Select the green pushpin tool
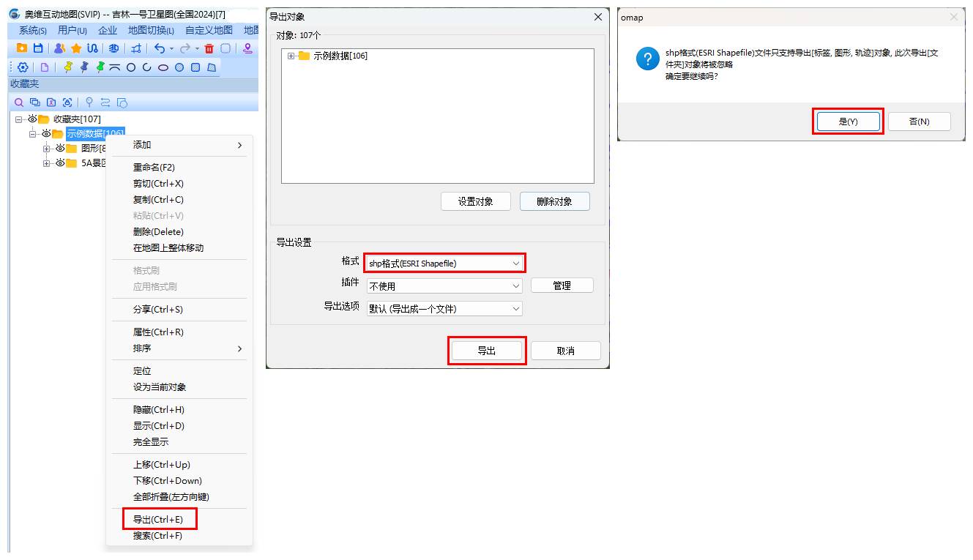 coord(100,67)
